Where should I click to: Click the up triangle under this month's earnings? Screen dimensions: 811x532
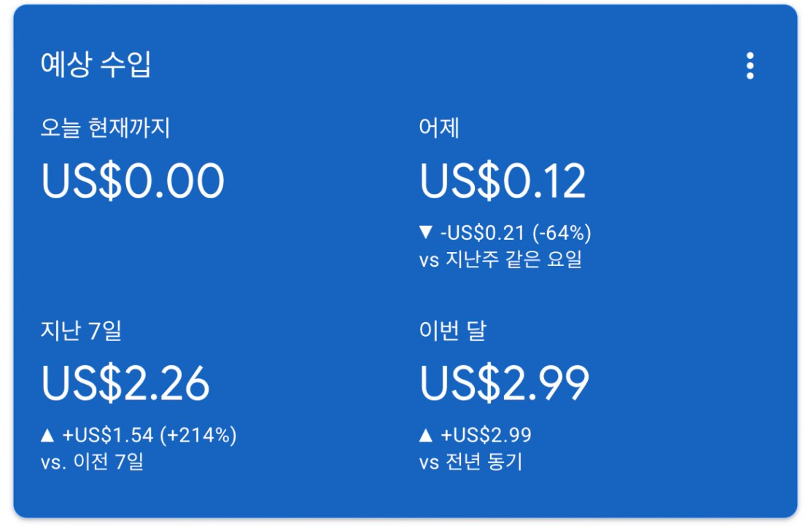tap(427, 436)
